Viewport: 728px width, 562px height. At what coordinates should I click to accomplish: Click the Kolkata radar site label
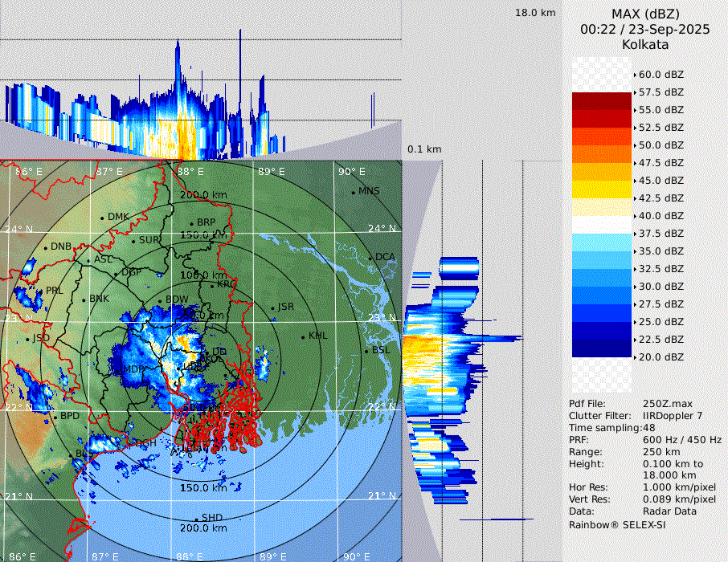click(644, 45)
